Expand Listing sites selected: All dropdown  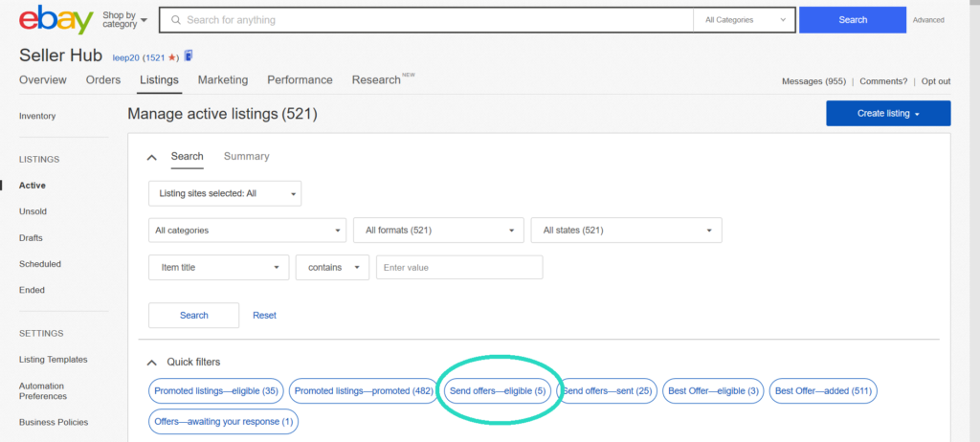click(x=225, y=194)
